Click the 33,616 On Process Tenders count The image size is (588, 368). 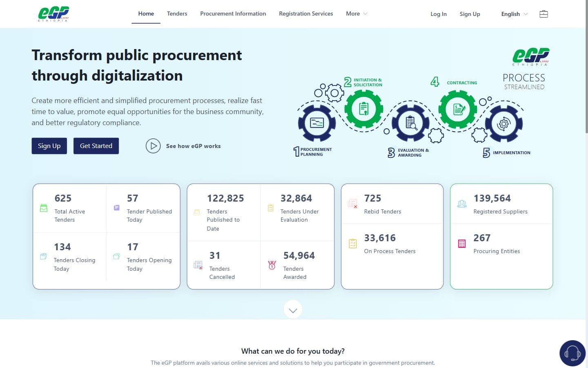[380, 238]
